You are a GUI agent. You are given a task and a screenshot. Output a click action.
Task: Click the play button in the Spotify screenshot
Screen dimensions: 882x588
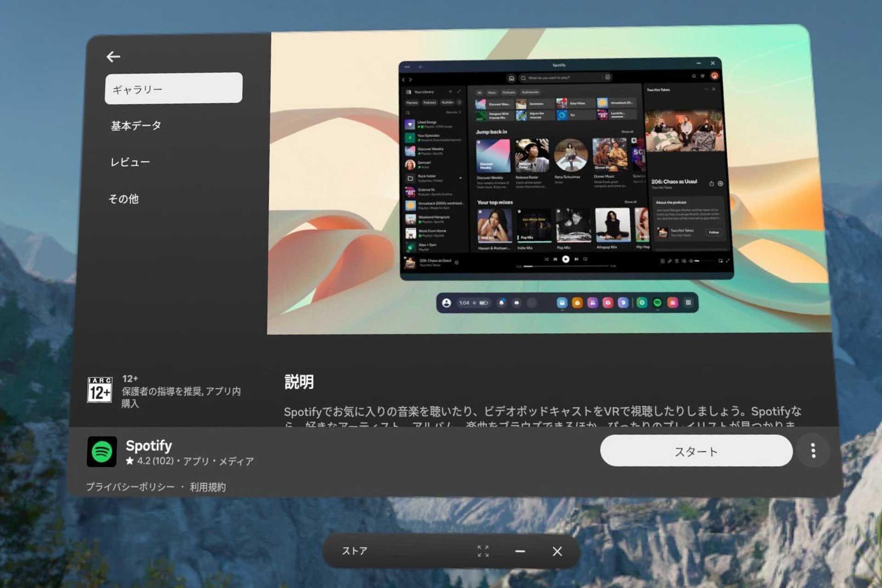(565, 259)
